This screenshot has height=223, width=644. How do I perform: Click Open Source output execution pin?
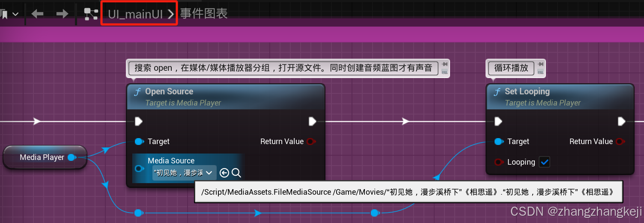click(313, 121)
